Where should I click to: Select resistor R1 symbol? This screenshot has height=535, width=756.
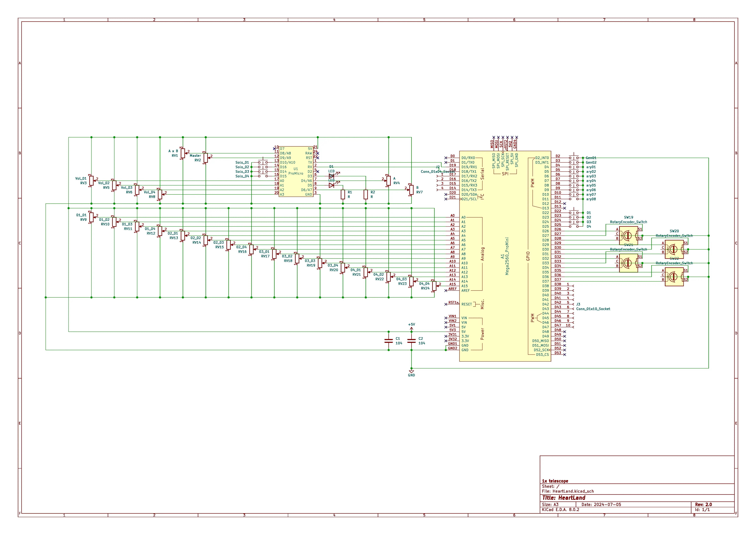coord(343,194)
